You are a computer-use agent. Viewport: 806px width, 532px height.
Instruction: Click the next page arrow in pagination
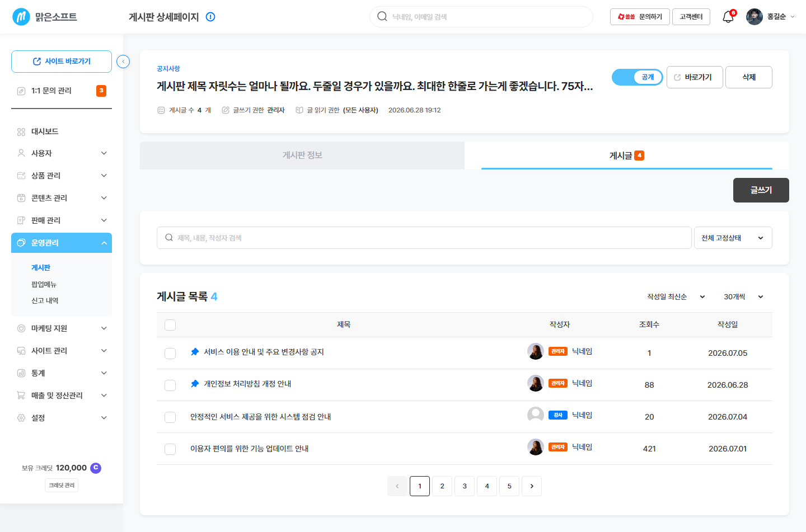click(x=532, y=486)
